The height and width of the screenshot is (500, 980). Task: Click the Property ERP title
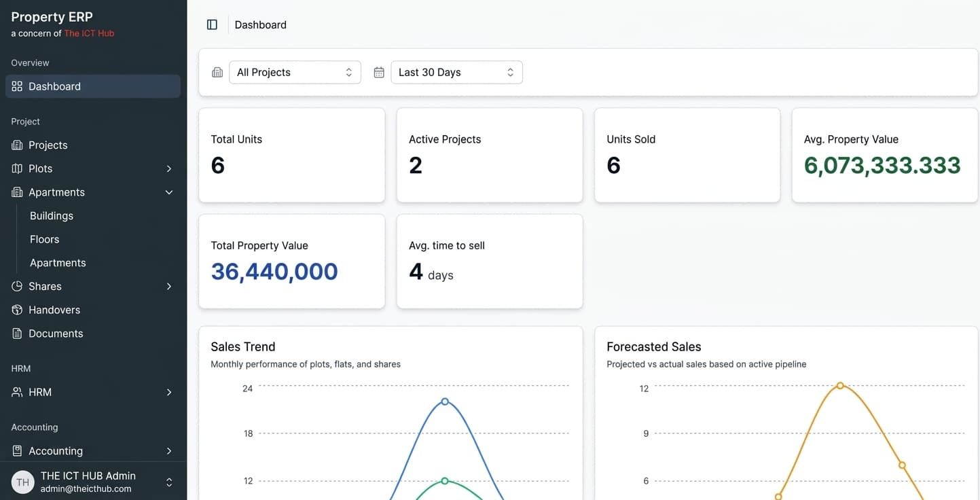(52, 17)
